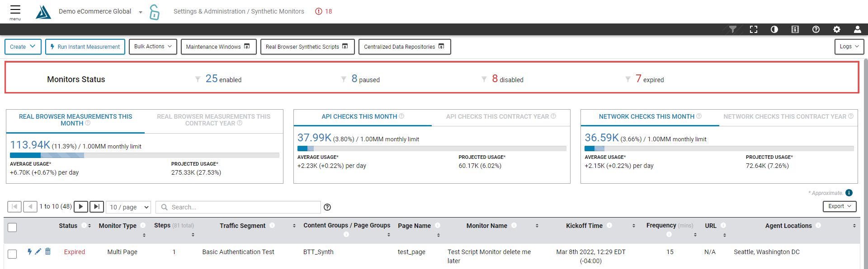The width and height of the screenshot is (868, 269).
Task: Open the Bulk Actions dropdown
Action: click(153, 46)
